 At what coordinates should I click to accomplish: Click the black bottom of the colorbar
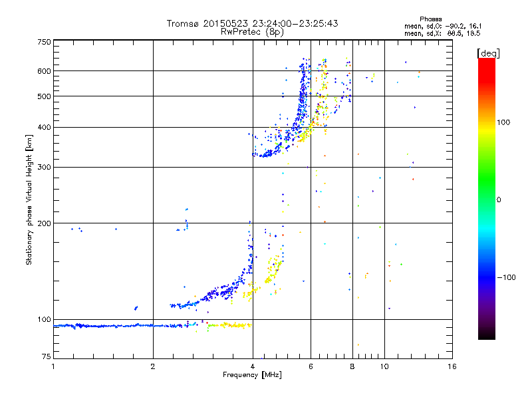(x=487, y=335)
